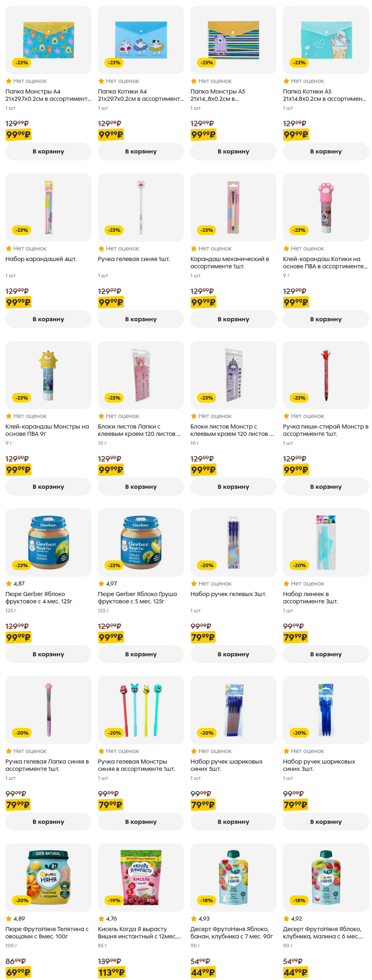Open ФрутоНяня Телятина с овощами jar image

(48, 877)
